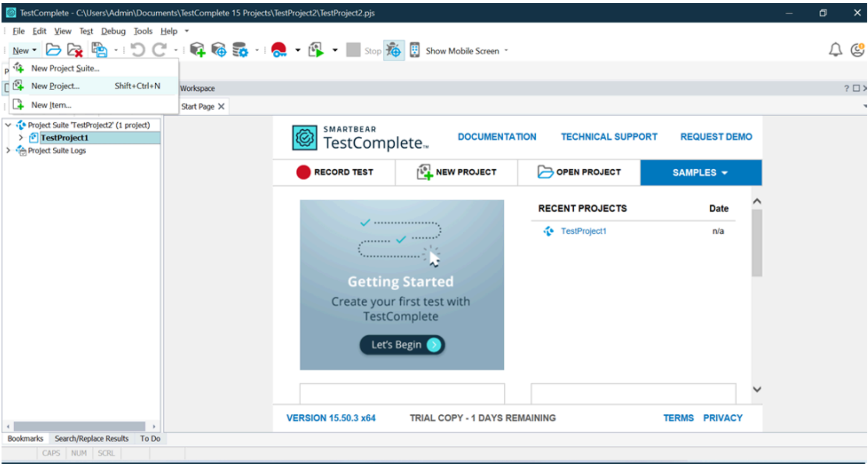Choose New Item... from the New menu
The width and height of the screenshot is (868, 464).
(51, 105)
